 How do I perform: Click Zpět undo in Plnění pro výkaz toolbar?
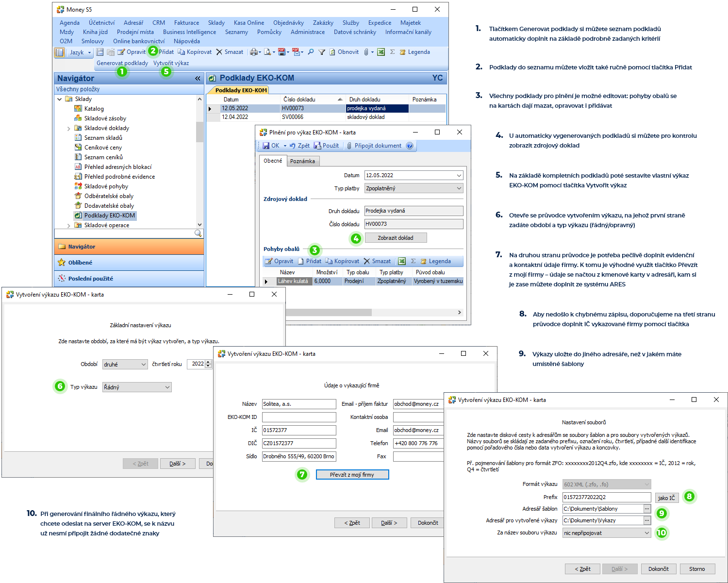click(299, 146)
